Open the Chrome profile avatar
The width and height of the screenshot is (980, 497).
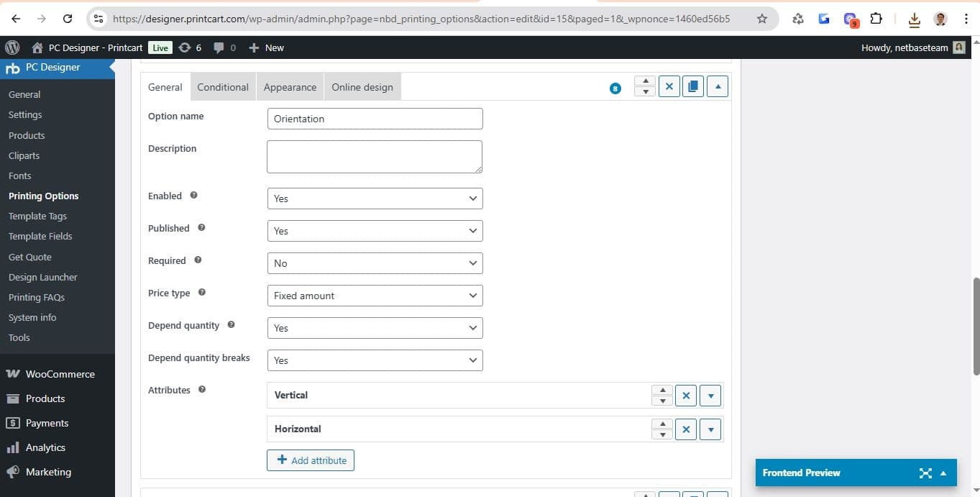(x=940, y=19)
